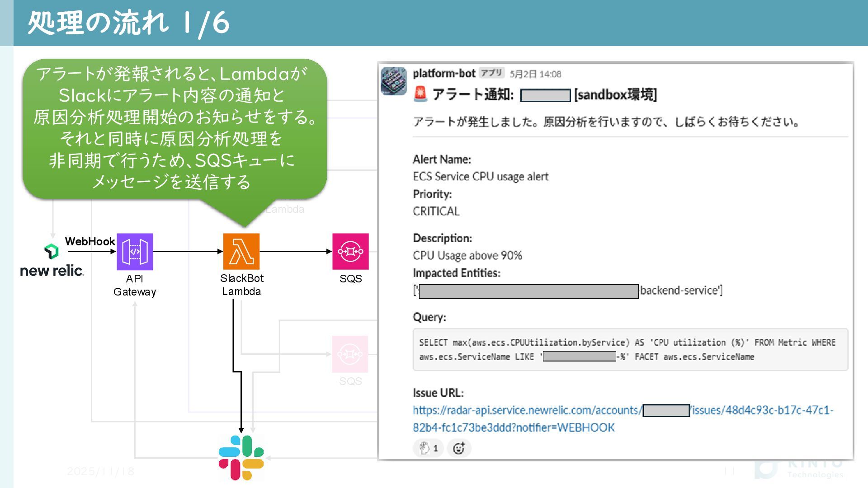The image size is (868, 488).
Task: Click the ECS Service CPU usage alert text
Action: point(480,177)
